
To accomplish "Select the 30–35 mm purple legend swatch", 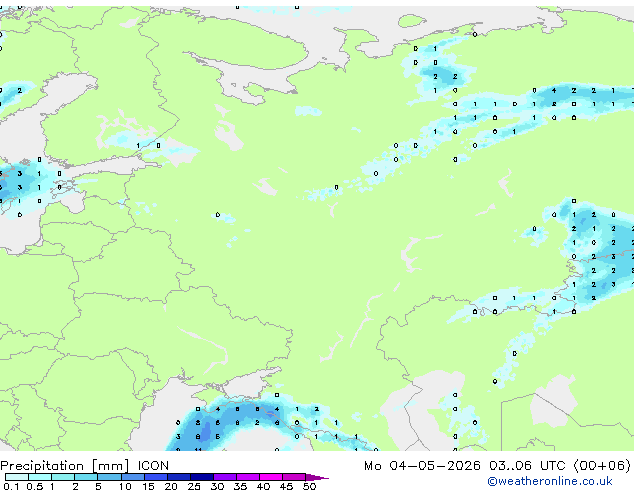I will [x=224, y=477].
